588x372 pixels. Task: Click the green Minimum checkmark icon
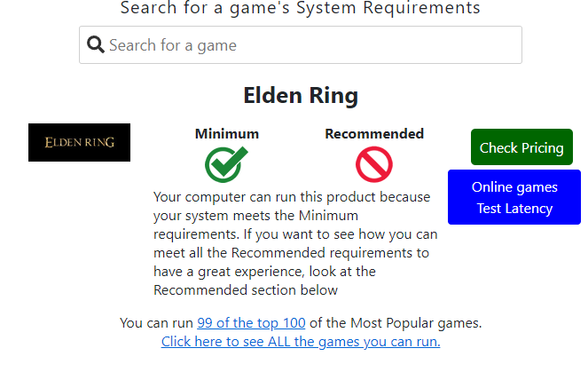226,164
